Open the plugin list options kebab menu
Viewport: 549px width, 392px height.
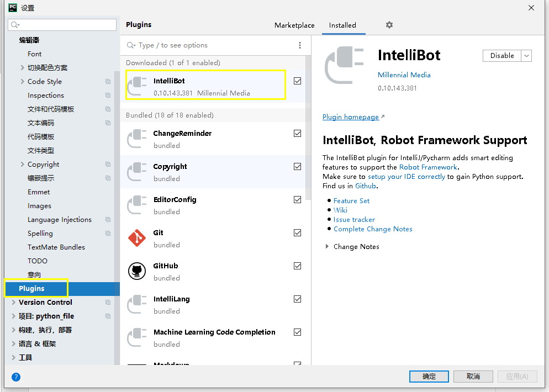[x=300, y=45]
